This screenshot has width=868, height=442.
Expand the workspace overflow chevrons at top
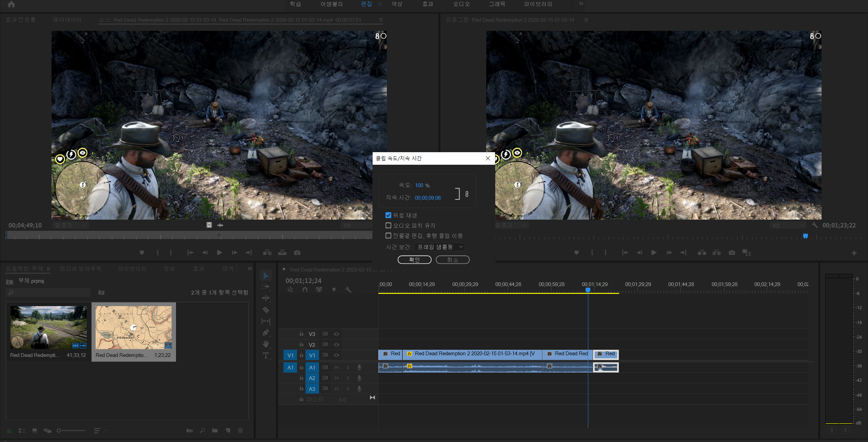click(581, 4)
